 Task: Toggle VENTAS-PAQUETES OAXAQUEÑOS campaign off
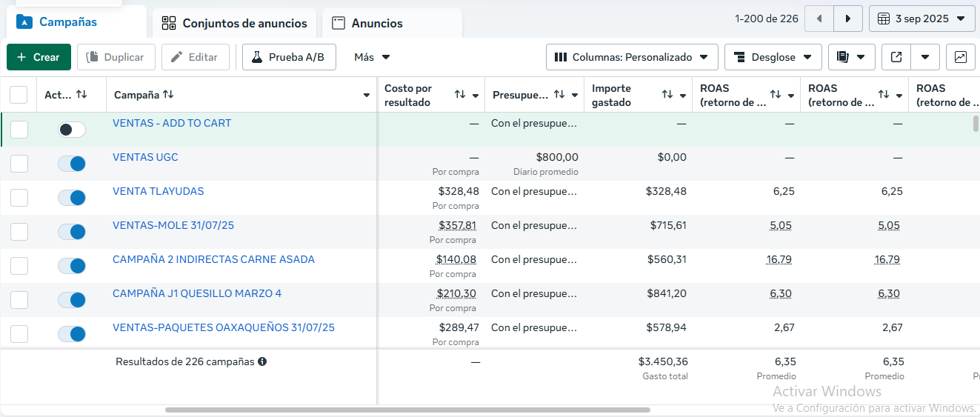coord(72,334)
